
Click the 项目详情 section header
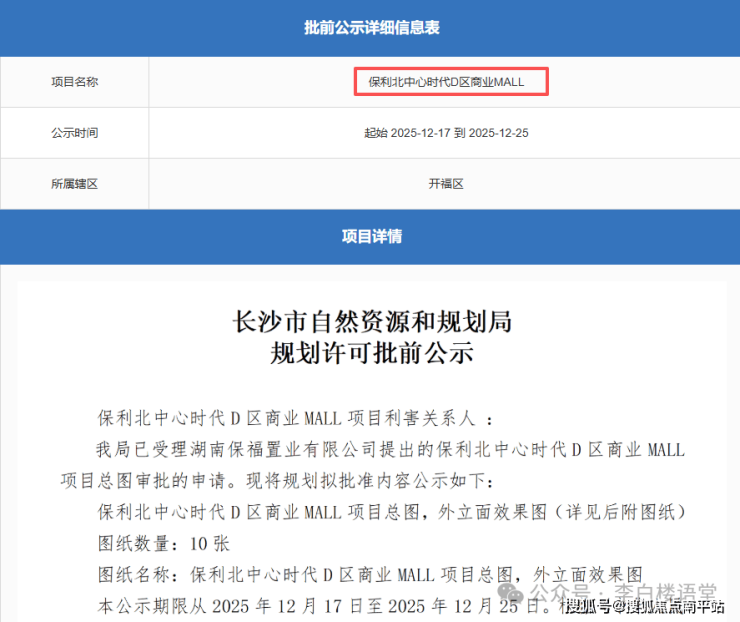[370, 237]
